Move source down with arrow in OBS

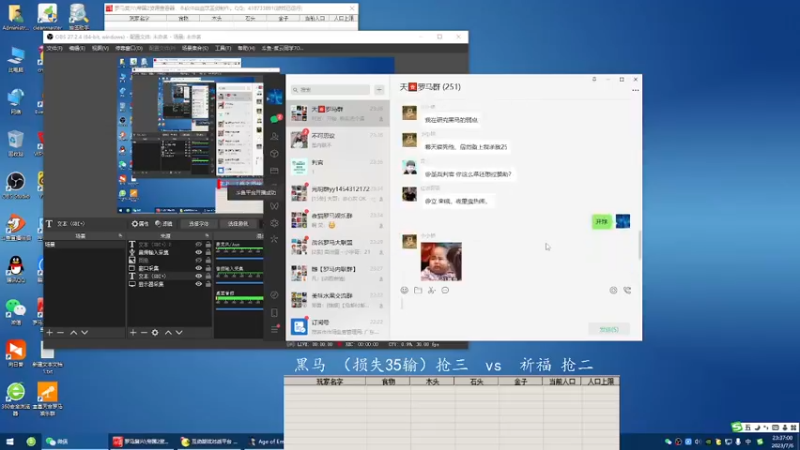[179, 333]
